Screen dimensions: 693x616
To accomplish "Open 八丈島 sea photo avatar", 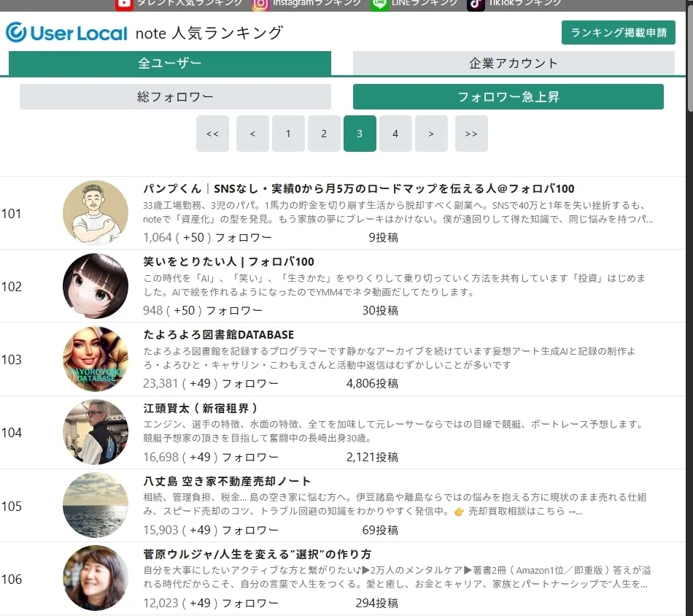I will 96,505.
